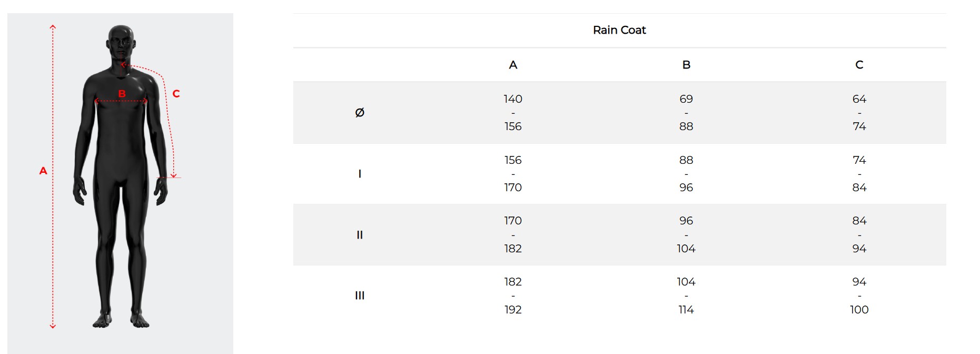Click the red A height label beside mannequin
The width and height of the screenshot is (980, 354).
(43, 171)
